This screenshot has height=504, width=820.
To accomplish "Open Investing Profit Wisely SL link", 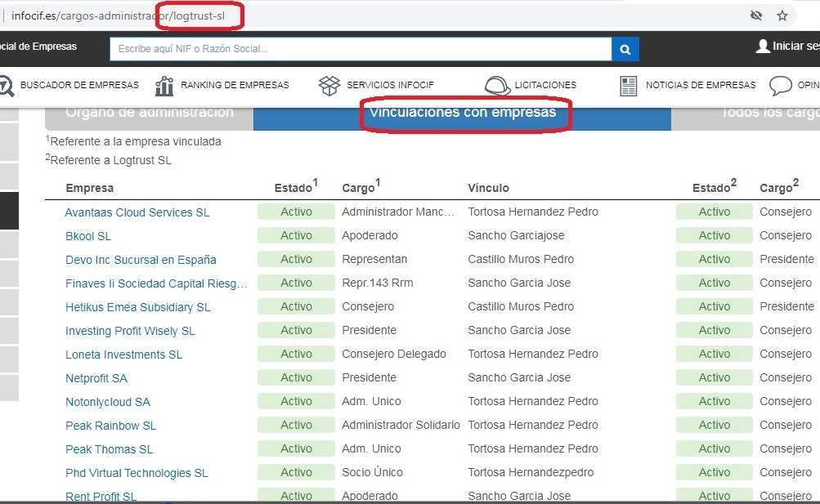I will click(130, 331).
